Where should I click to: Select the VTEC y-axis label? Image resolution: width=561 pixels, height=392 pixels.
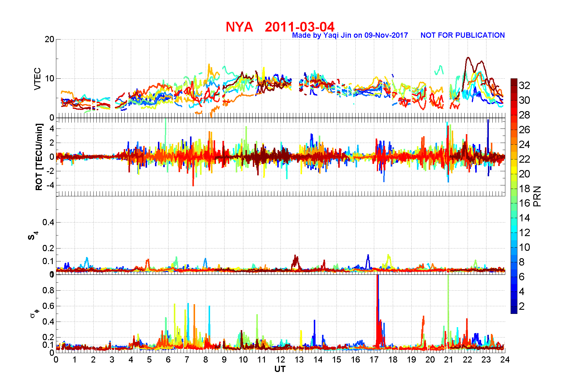[x=37, y=79]
